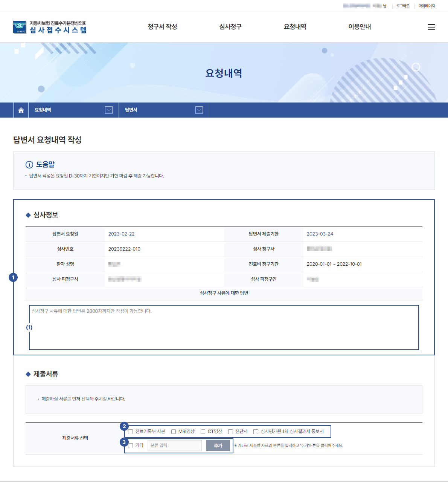This screenshot has height=482, width=448.
Task: Expand the 요청내역 breadcrumb dropdown
Action: click(109, 110)
